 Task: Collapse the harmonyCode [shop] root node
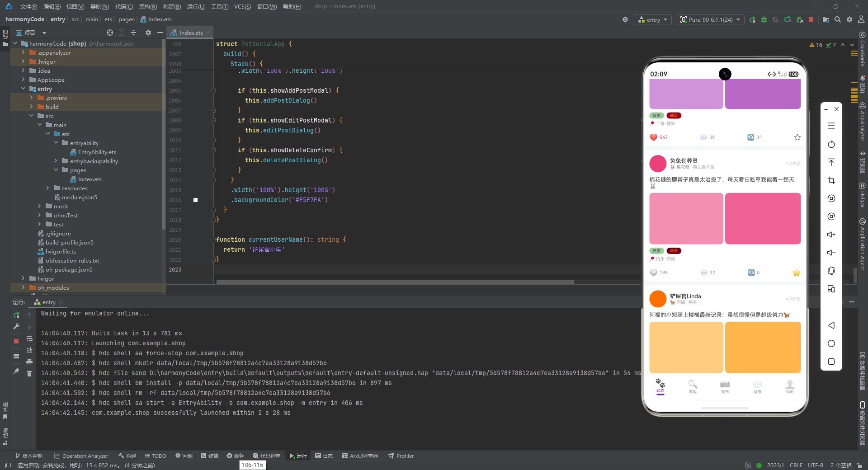pos(15,43)
